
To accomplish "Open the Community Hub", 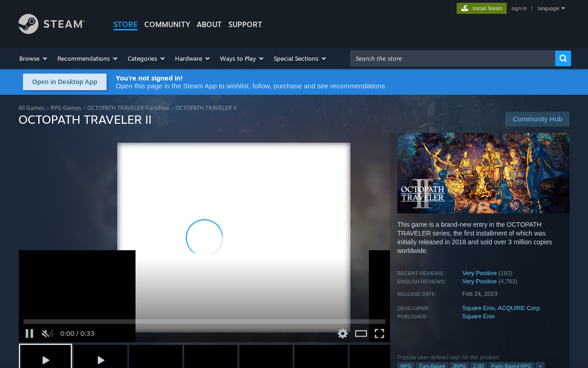I will (537, 119).
